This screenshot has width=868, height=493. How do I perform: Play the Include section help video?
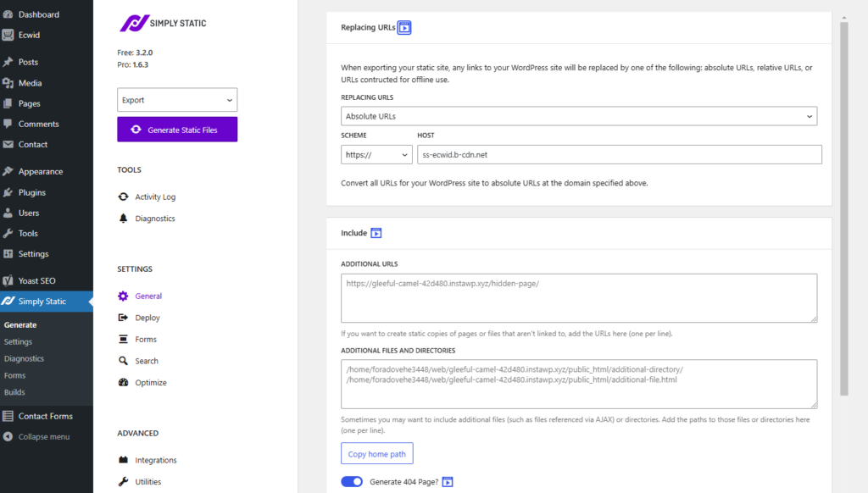click(x=376, y=233)
